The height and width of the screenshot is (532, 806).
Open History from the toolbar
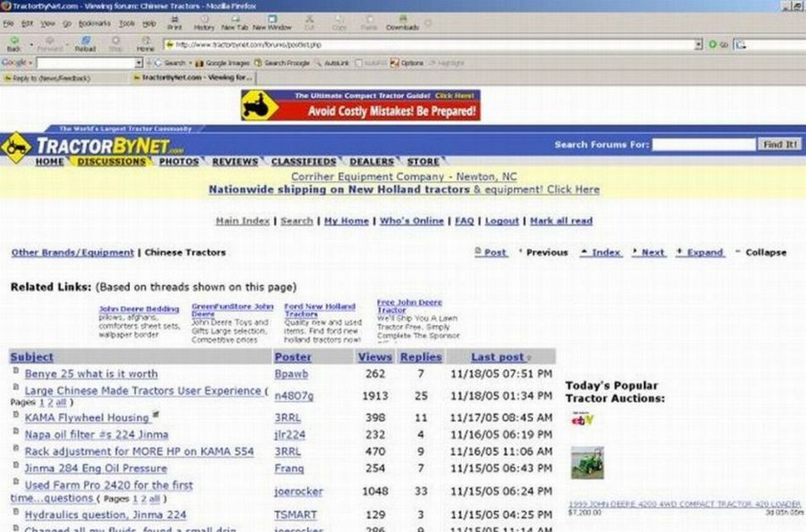click(x=204, y=22)
